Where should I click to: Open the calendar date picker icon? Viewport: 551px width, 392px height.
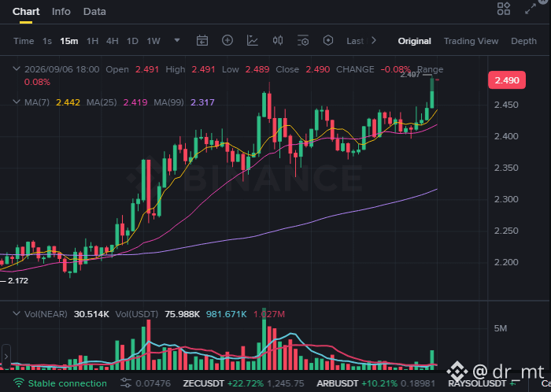[202, 41]
